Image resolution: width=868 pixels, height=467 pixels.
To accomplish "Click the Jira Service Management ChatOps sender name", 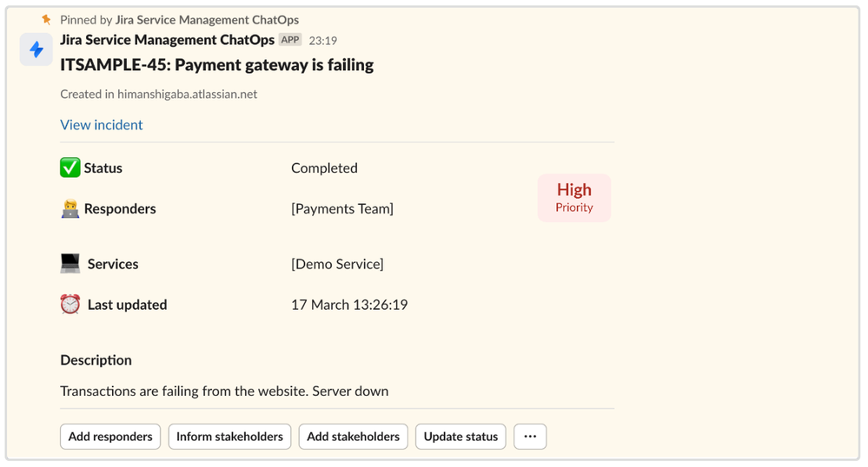I will pyautogui.click(x=167, y=40).
